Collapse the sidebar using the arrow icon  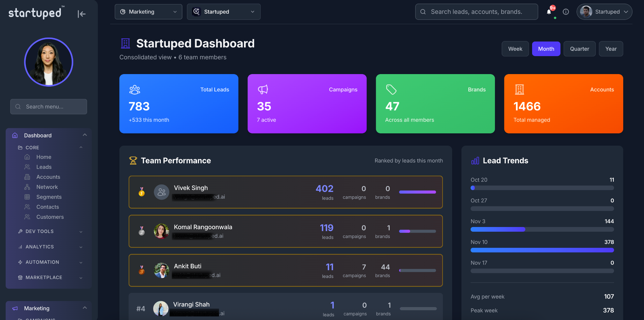tap(81, 14)
